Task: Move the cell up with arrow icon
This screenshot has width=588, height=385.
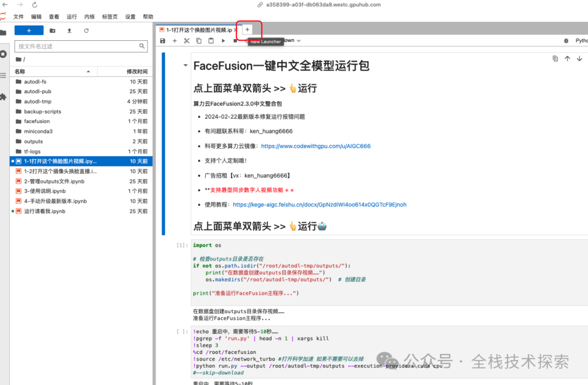Action: click(x=567, y=58)
